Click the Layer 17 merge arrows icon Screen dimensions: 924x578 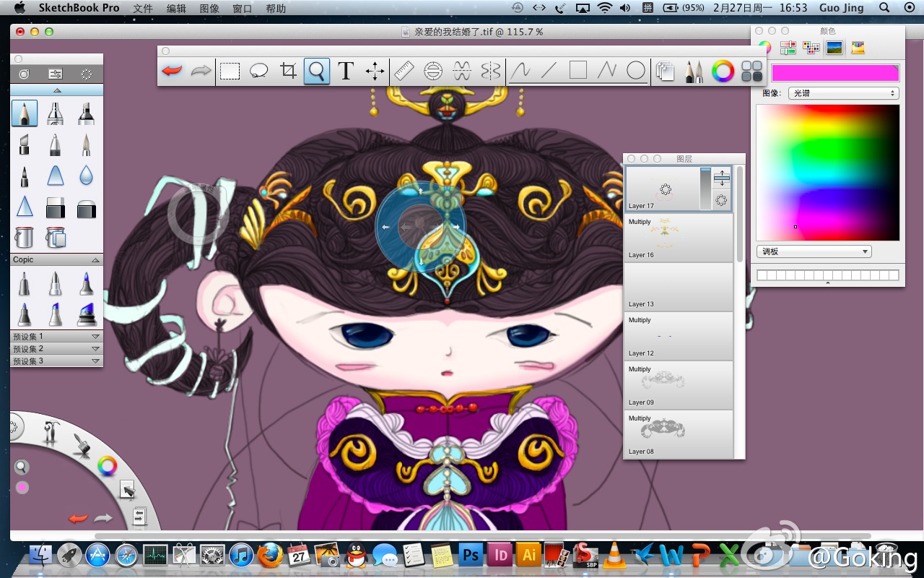722,178
